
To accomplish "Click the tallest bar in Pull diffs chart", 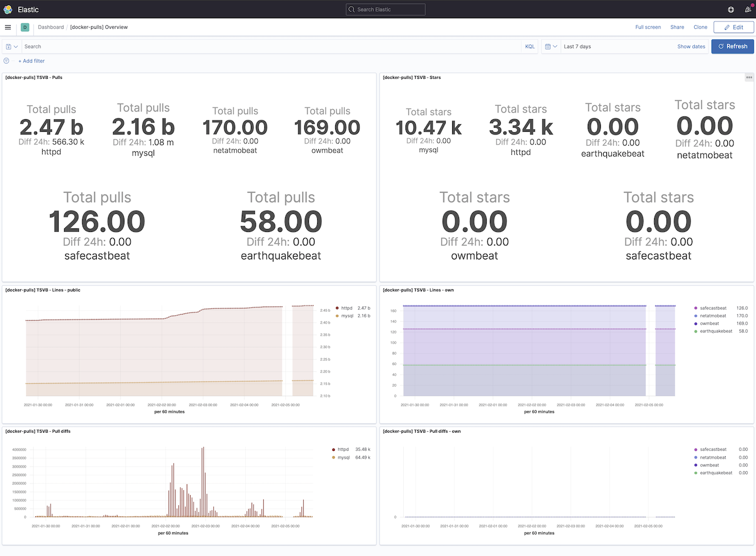I will coord(203,482).
